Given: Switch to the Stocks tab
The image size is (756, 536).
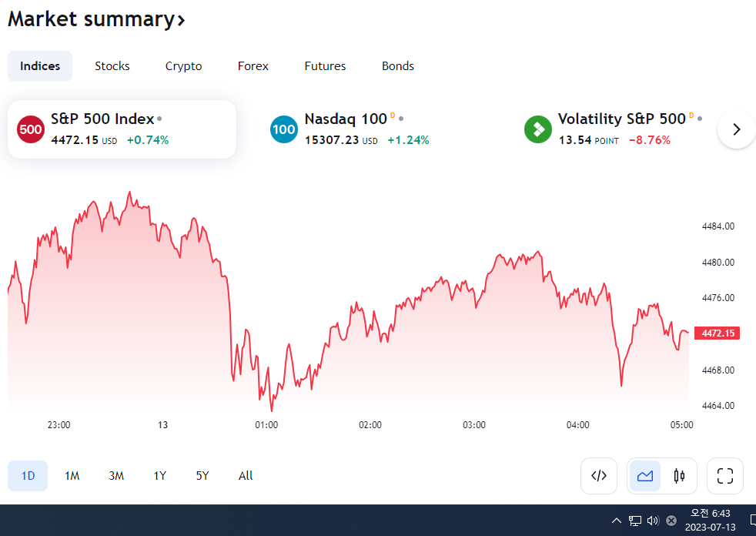Looking at the screenshot, I should [x=112, y=66].
